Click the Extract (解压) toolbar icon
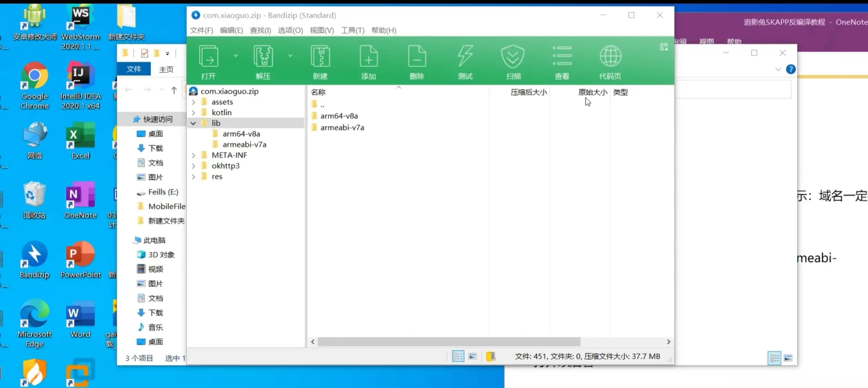The height and width of the screenshot is (388, 868). pyautogui.click(x=263, y=62)
